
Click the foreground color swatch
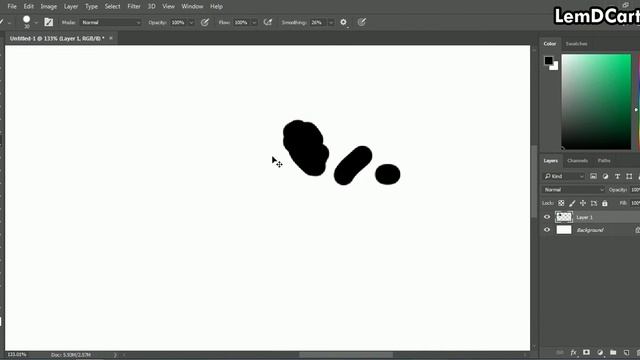tap(549, 61)
